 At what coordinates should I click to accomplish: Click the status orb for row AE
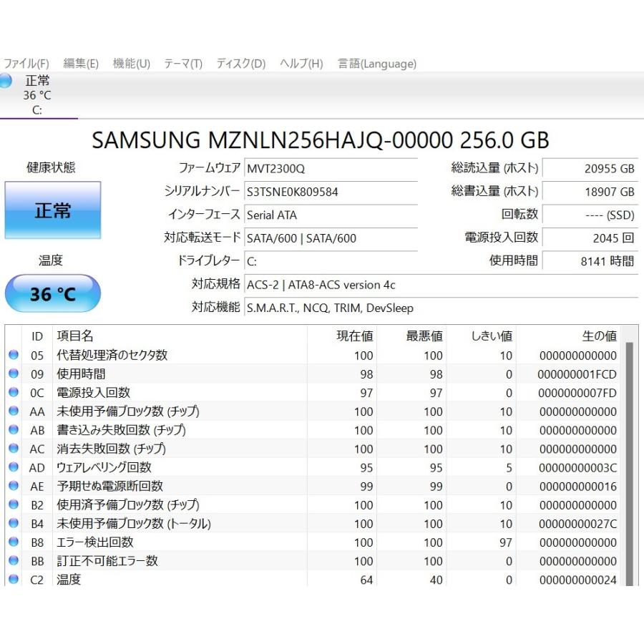14,485
